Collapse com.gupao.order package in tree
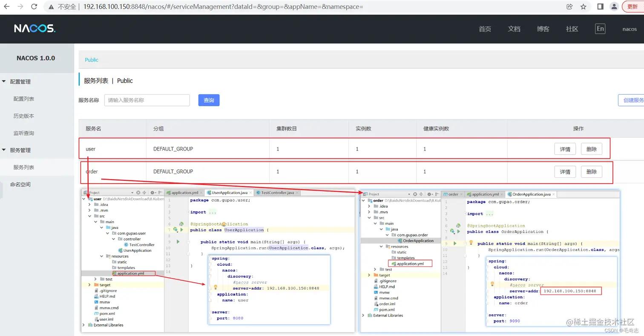Viewport: 644px width, 336px height. (x=387, y=235)
